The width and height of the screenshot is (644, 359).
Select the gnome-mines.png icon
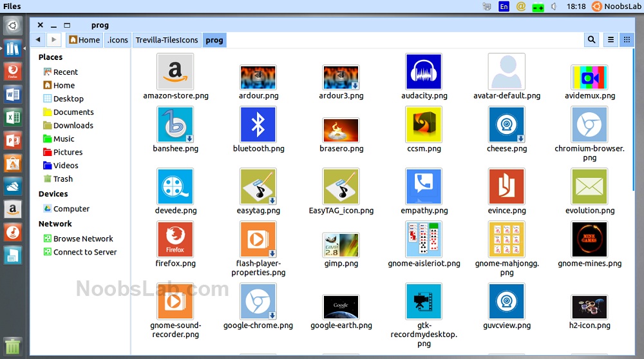click(589, 239)
